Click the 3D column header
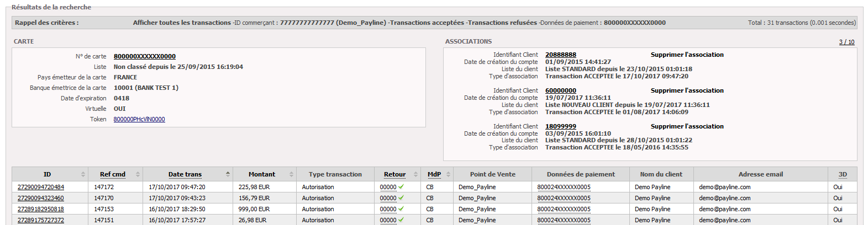Screen dimensions: 868x225 pyautogui.click(x=843, y=174)
